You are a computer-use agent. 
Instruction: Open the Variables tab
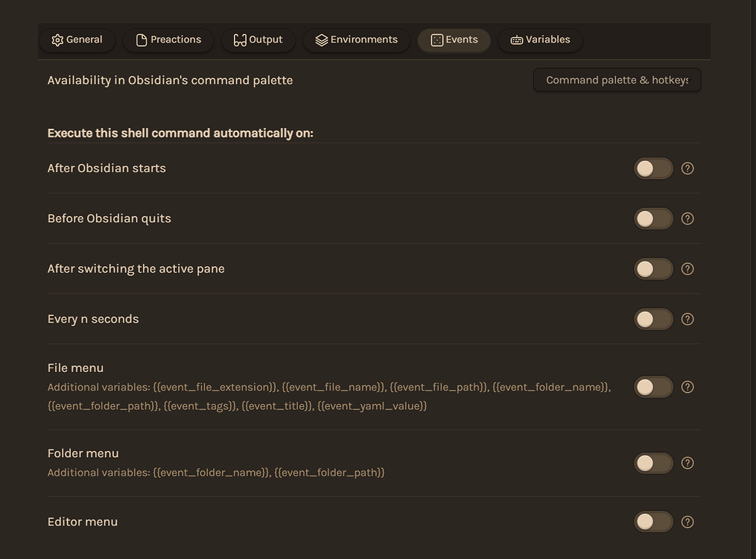(x=540, y=40)
